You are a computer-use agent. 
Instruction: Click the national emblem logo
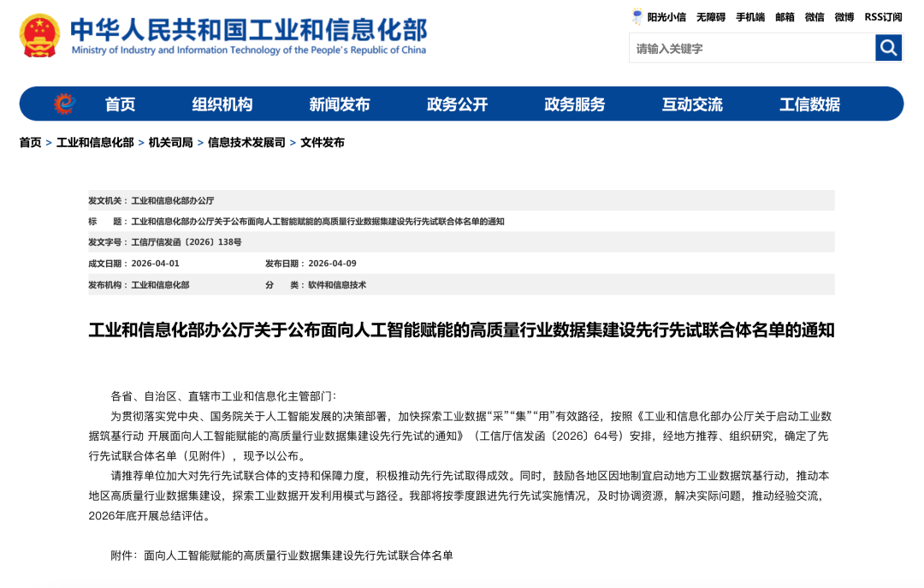point(39,35)
